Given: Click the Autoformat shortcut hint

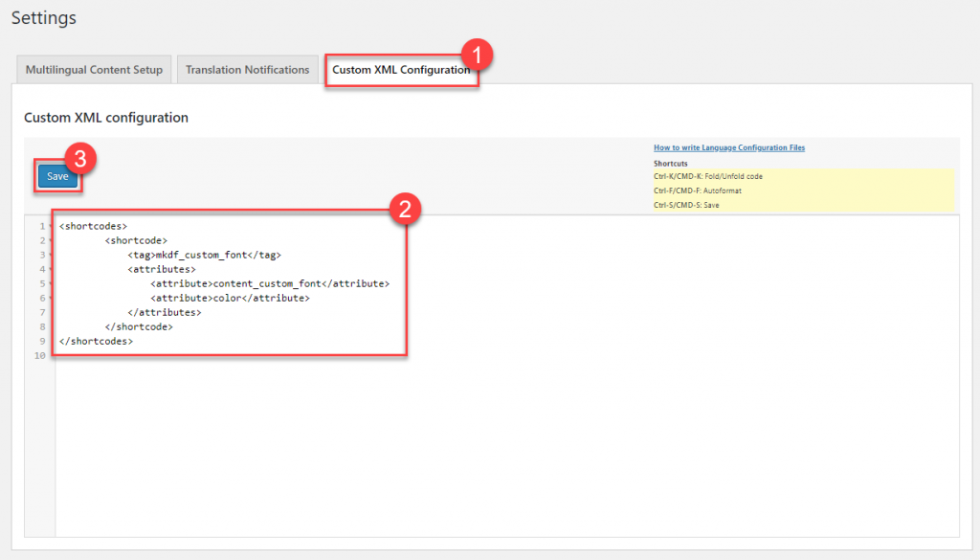Looking at the screenshot, I should 698,190.
